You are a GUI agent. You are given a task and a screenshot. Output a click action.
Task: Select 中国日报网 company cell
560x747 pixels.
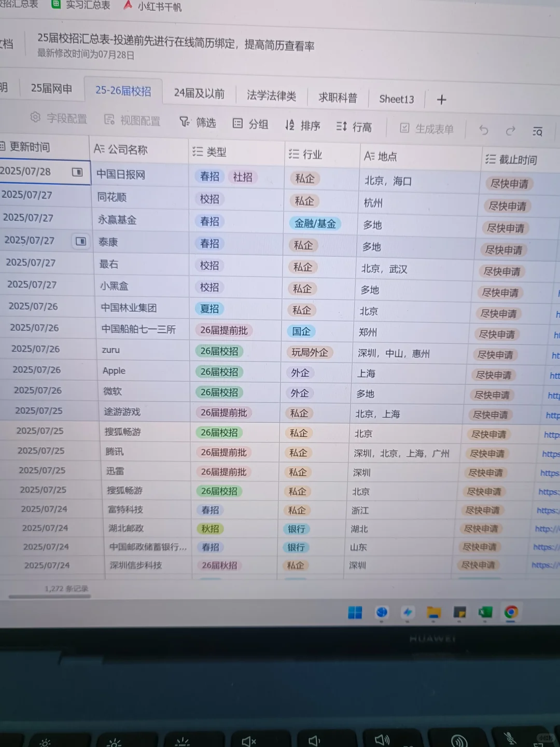(140, 175)
